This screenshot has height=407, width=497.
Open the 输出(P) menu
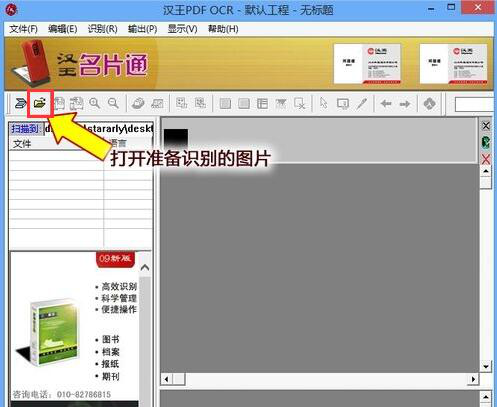click(143, 29)
